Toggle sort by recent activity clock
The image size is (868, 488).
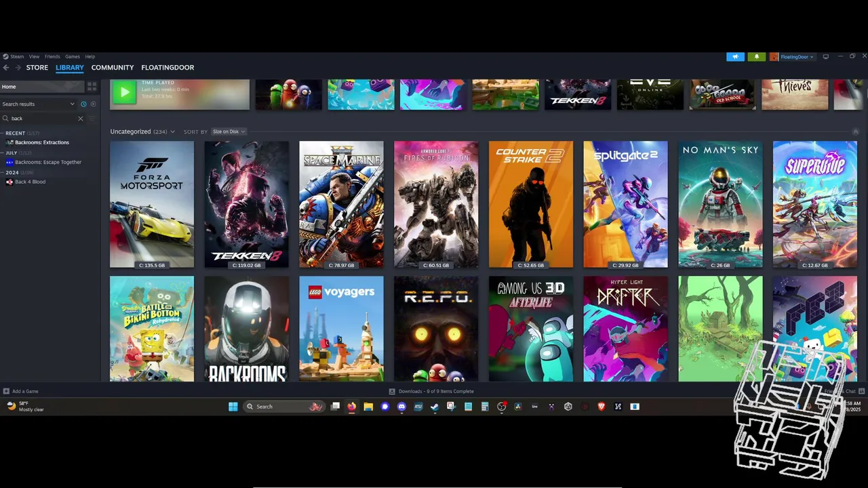[x=83, y=104]
